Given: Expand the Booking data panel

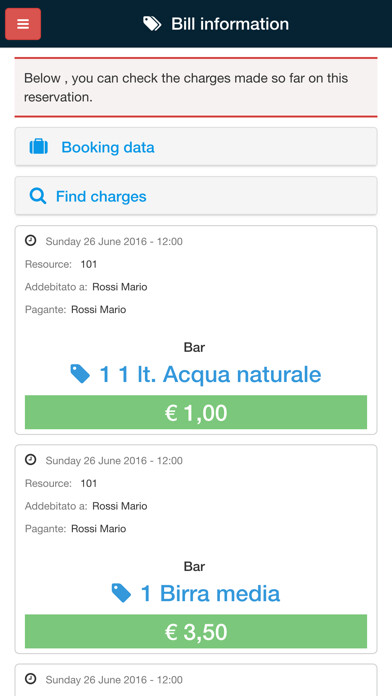Looking at the screenshot, I should coord(196,147).
